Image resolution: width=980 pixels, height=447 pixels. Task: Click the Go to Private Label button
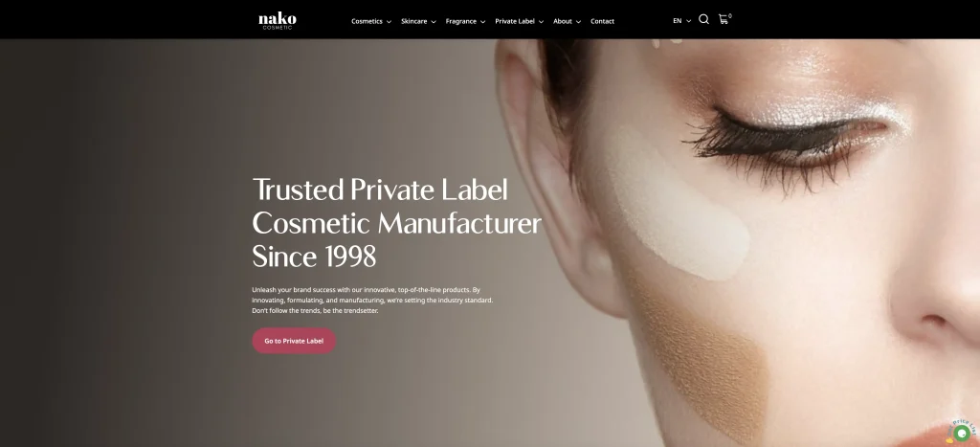point(294,341)
